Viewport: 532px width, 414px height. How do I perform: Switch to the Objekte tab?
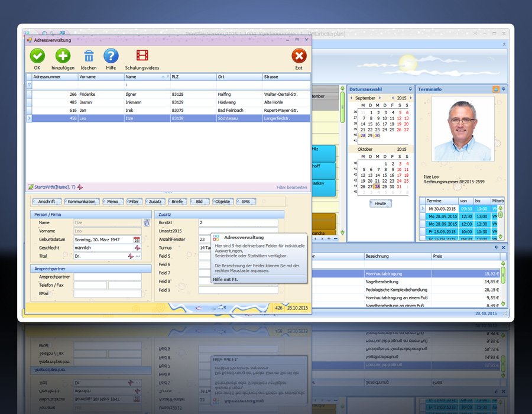click(x=223, y=202)
